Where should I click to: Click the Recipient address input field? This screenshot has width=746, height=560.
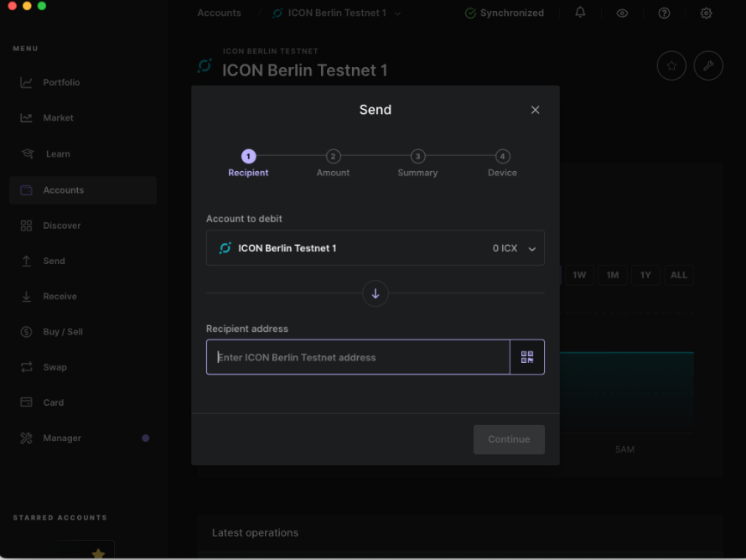358,357
